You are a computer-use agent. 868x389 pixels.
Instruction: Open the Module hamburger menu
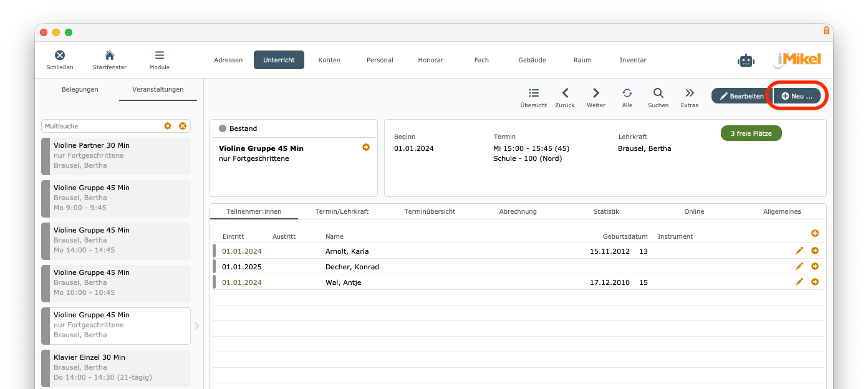[160, 55]
